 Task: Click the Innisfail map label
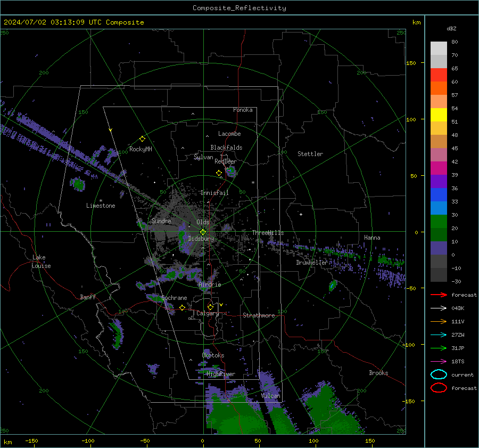pos(214,193)
